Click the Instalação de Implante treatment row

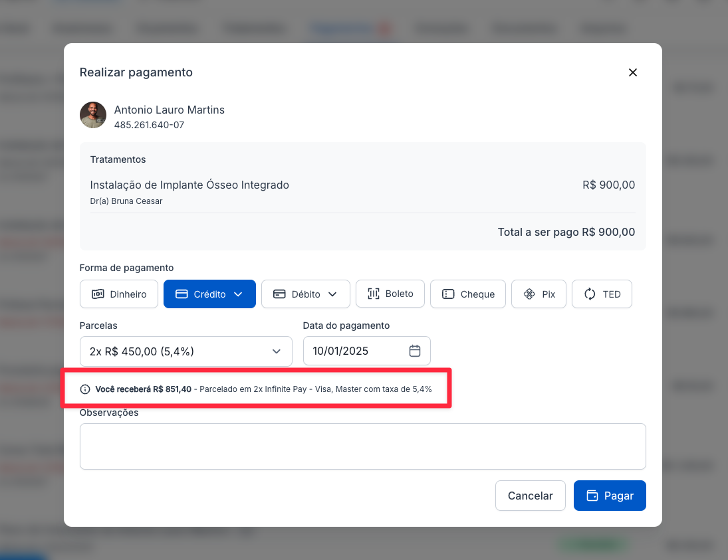189,185
